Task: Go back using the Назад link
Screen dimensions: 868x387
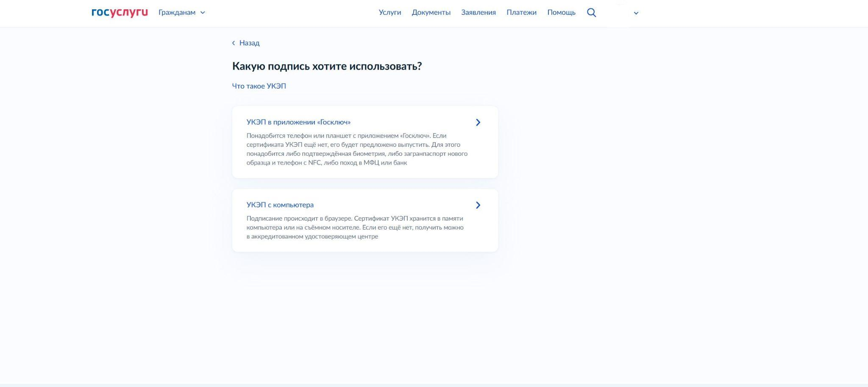Action: [249, 43]
